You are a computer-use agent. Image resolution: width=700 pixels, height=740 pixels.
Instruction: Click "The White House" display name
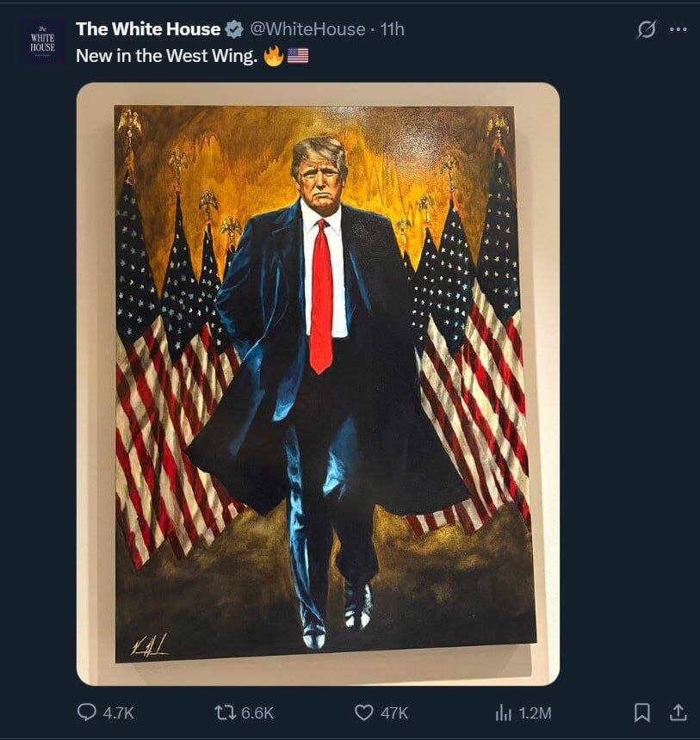click(148, 29)
